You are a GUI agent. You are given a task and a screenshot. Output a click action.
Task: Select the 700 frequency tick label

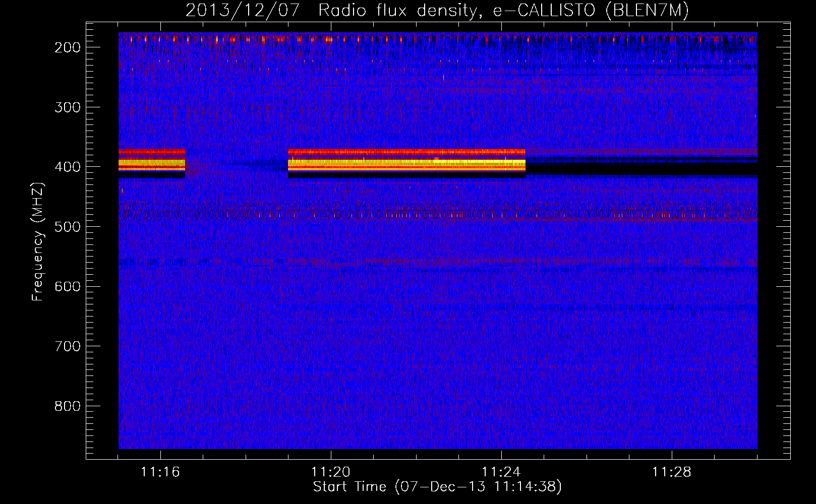point(68,346)
